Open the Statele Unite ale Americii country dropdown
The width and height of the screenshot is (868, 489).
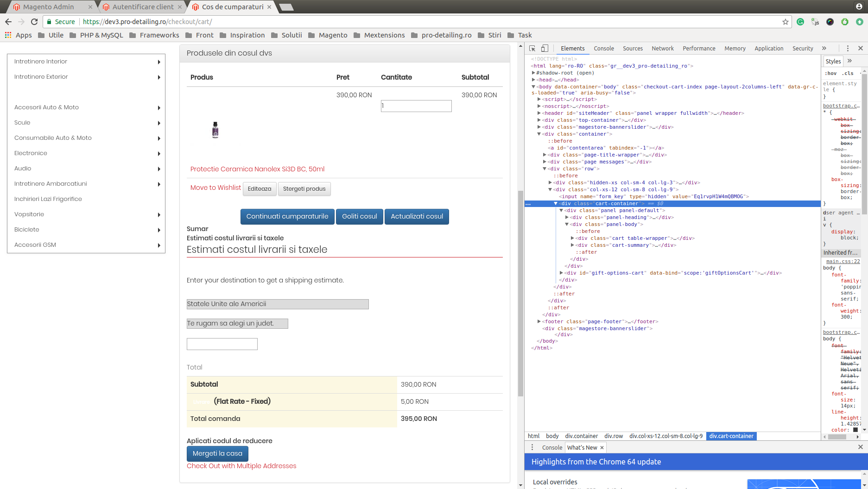tap(278, 304)
